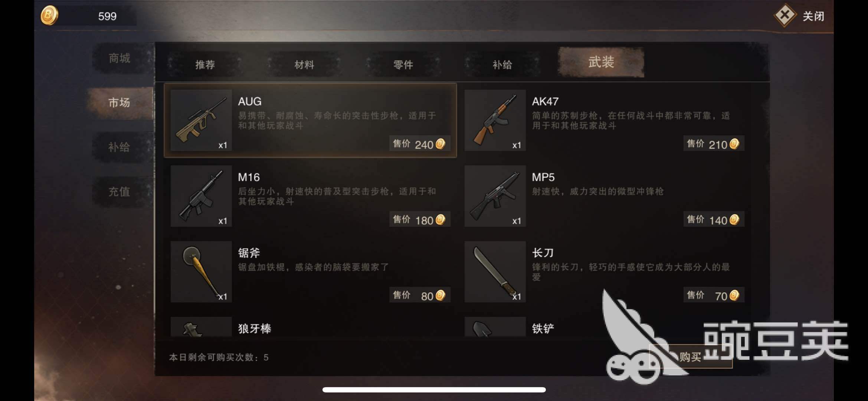Image resolution: width=868 pixels, height=401 pixels.
Task: Select the 长刀 machete icon
Action: pos(495,271)
